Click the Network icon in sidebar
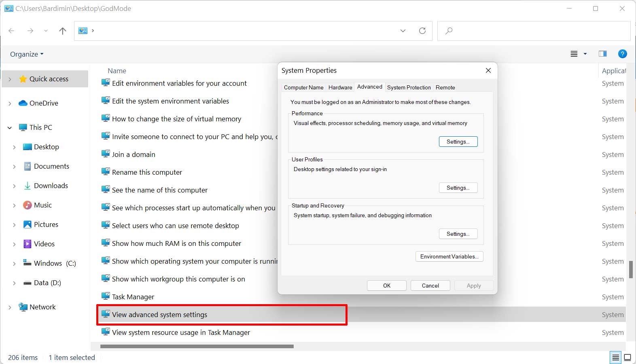Image resolution: width=636 pixels, height=364 pixels. point(23,307)
